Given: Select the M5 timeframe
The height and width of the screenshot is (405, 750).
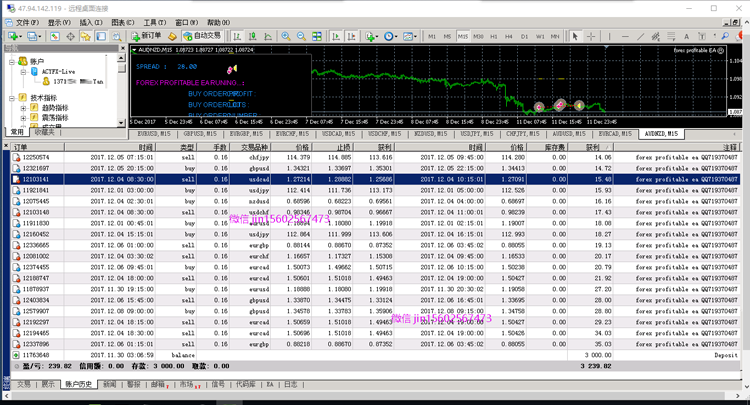Looking at the screenshot, I should point(447,36).
